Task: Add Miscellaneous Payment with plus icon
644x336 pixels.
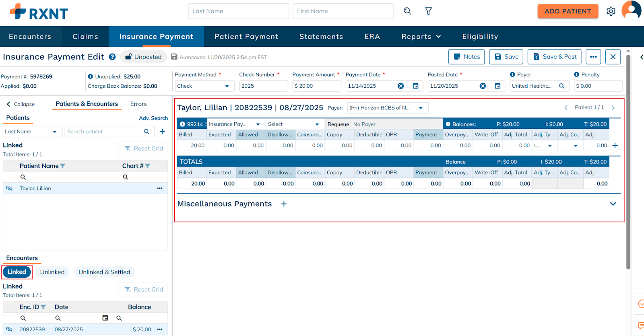Action: (284, 204)
